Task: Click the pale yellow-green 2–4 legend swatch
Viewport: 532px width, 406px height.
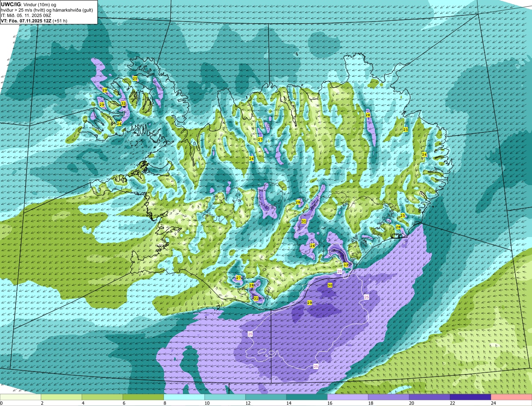Action: (62, 397)
